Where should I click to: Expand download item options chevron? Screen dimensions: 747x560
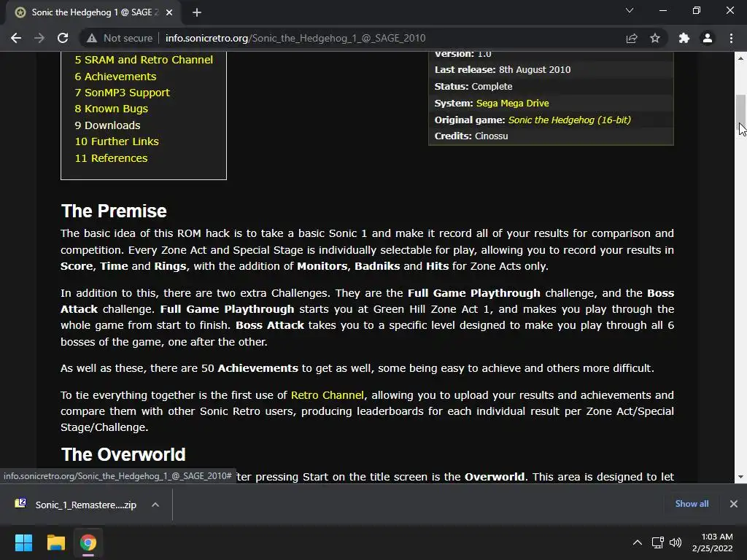pyautogui.click(x=155, y=505)
